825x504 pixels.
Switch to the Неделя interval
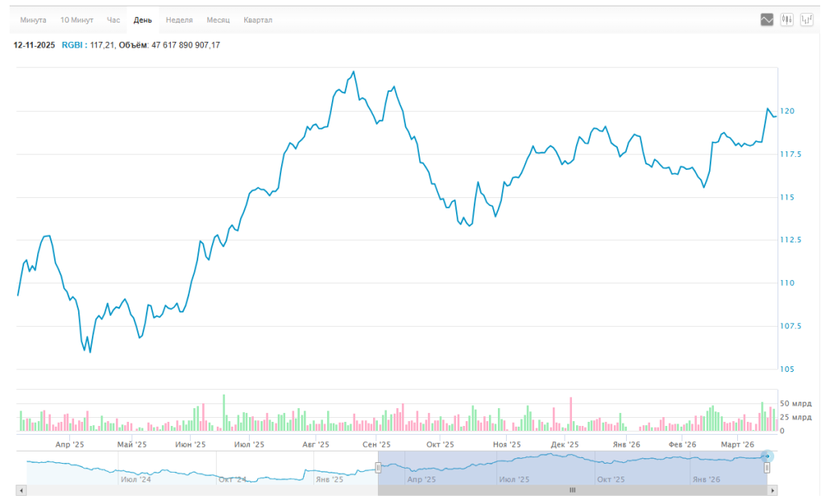coord(179,19)
